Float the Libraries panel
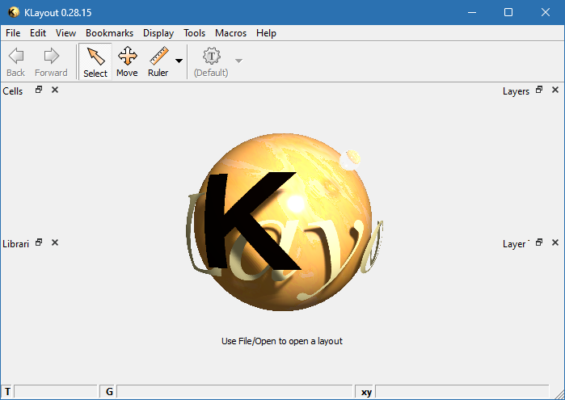 pyautogui.click(x=39, y=243)
